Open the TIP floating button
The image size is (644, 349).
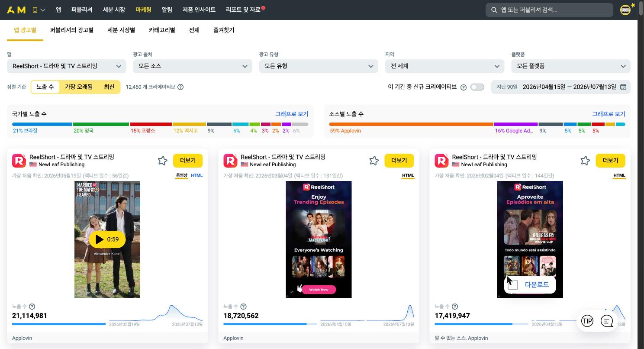click(587, 321)
